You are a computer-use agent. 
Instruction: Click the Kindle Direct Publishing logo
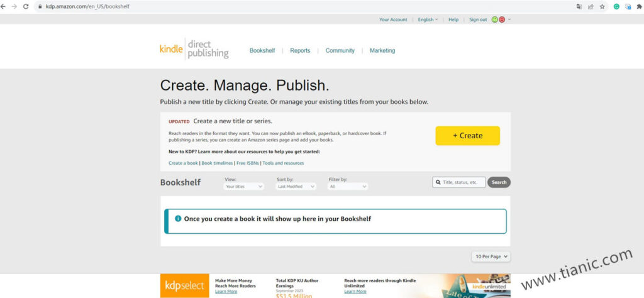(194, 49)
